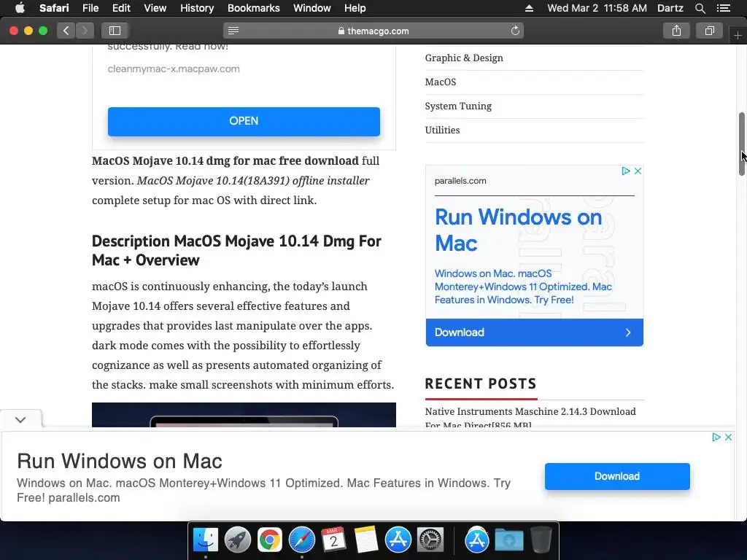Open Notes from the Dock
The width and height of the screenshot is (747, 560).
(x=366, y=540)
